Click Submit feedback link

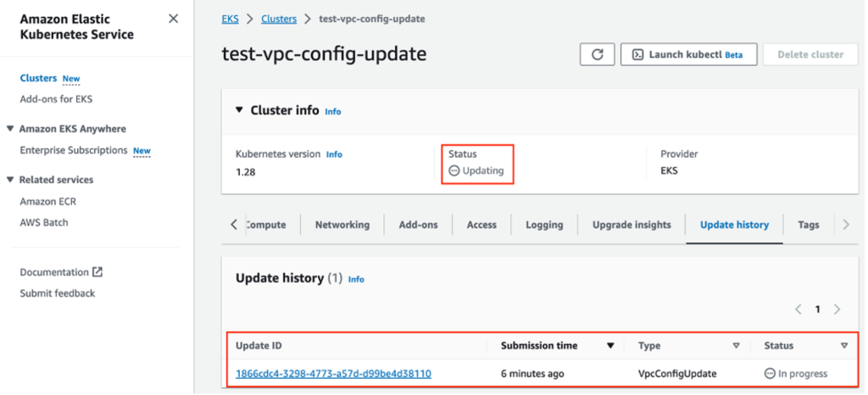click(x=58, y=293)
